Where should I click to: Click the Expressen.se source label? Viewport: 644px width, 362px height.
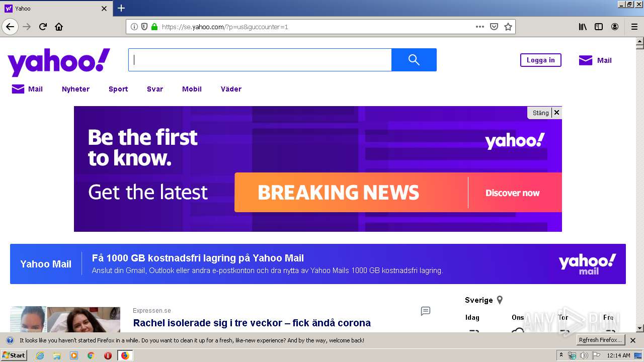click(152, 311)
